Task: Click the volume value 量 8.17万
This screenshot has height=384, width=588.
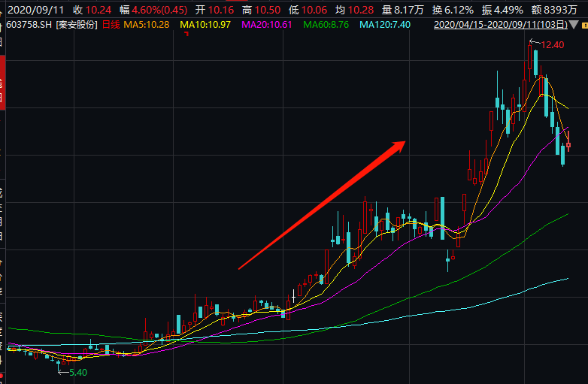Action: coord(403,10)
